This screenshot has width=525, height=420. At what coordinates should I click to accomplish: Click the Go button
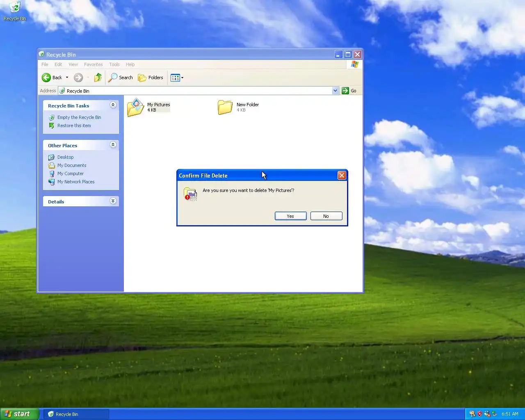(349, 91)
